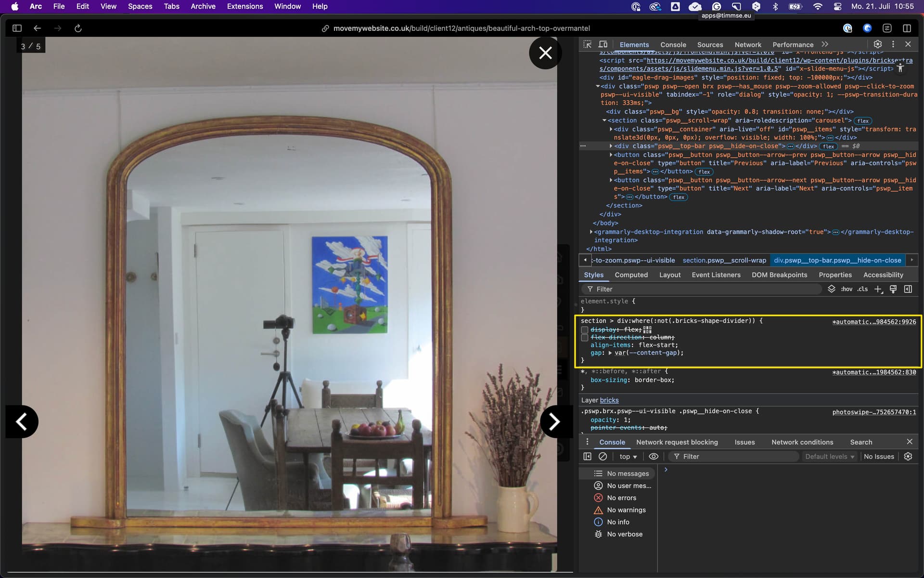Go to the next gallery image

pos(554,422)
